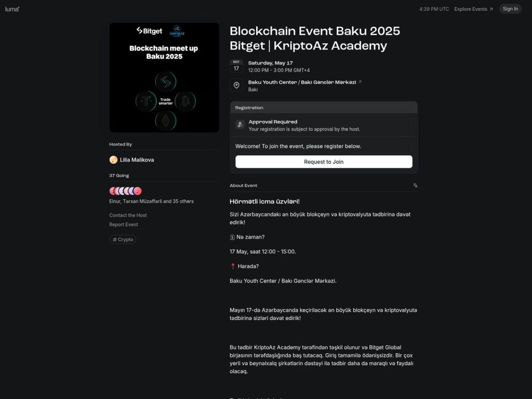Click the Blockchain meet up cover image
This screenshot has width=532, height=399.
[164, 77]
